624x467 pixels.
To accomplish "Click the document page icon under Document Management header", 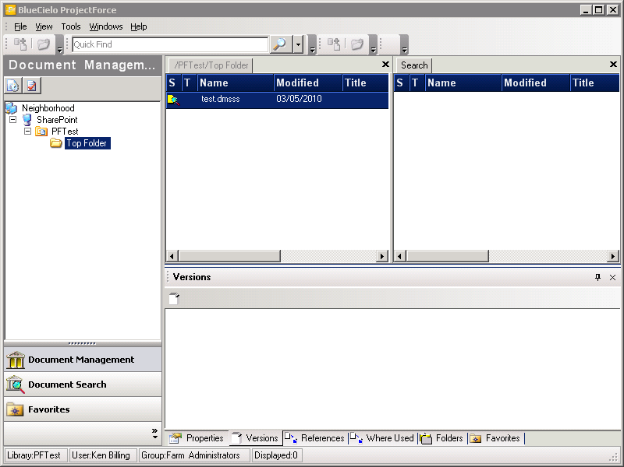I will [13, 86].
